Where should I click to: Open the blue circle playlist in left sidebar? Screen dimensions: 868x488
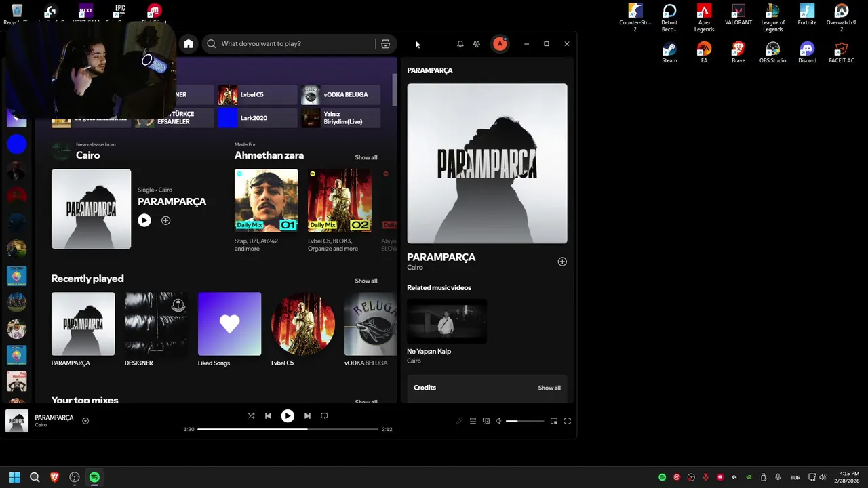pyautogui.click(x=17, y=144)
